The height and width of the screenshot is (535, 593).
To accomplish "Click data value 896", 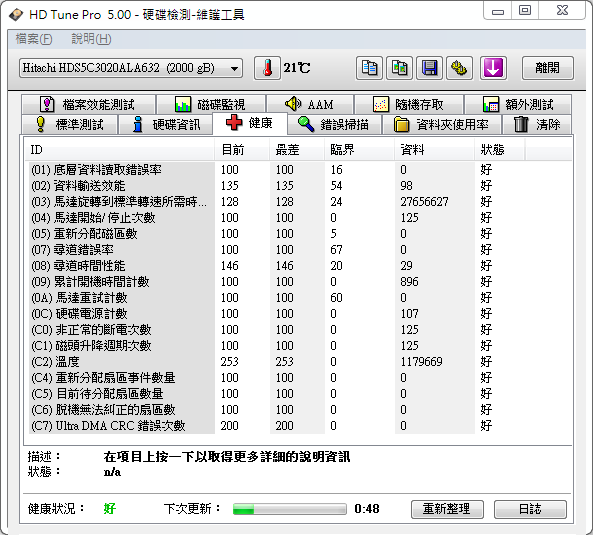I will pos(410,282).
